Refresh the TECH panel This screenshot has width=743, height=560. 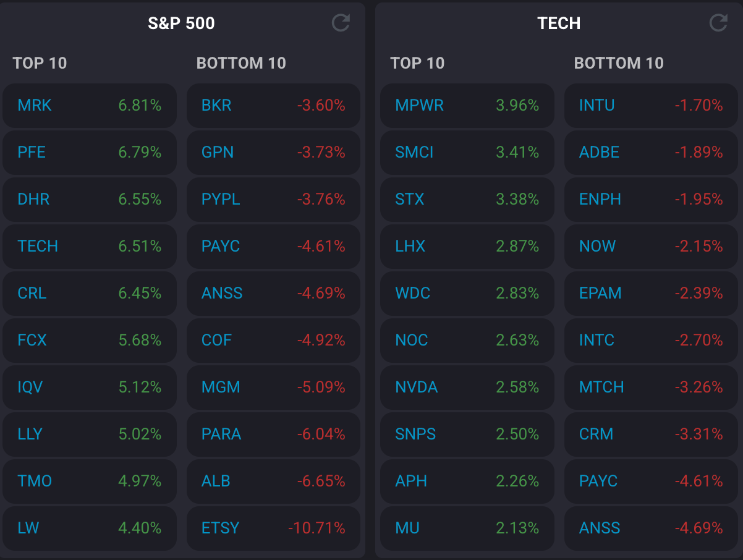718,23
